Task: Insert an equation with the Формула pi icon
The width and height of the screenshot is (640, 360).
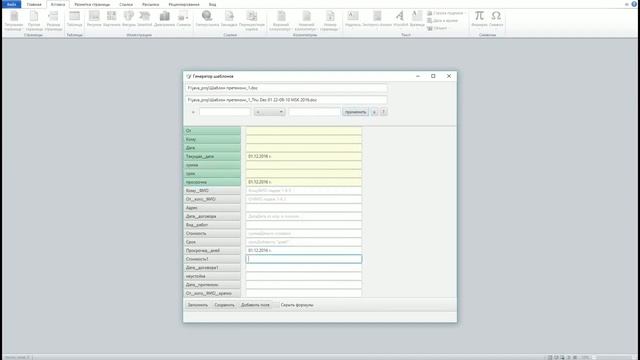Action: pos(479,19)
